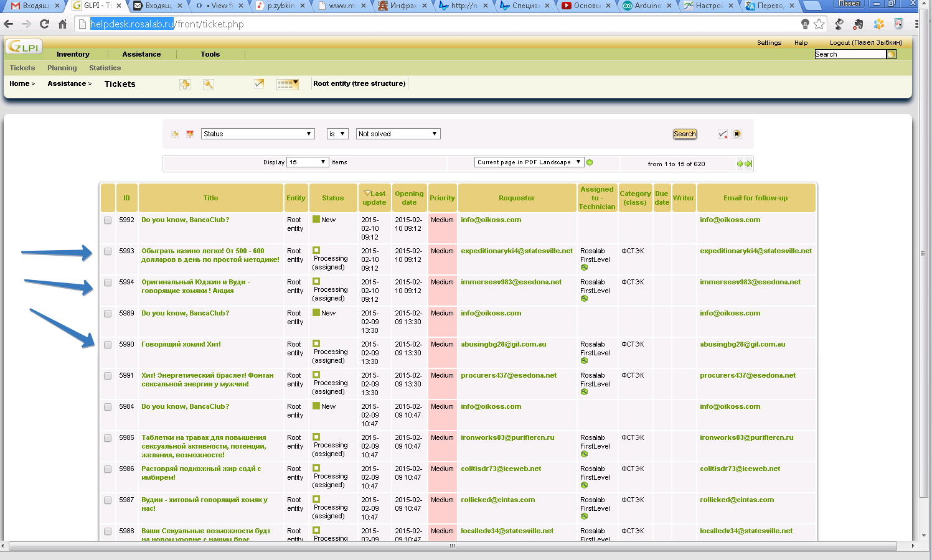Select the checkbox for ticket 5990
This screenshot has height=560, width=932.
click(108, 345)
